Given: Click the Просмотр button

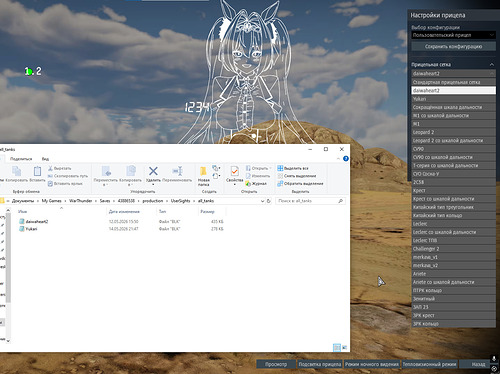Looking at the screenshot, I should 276,364.
